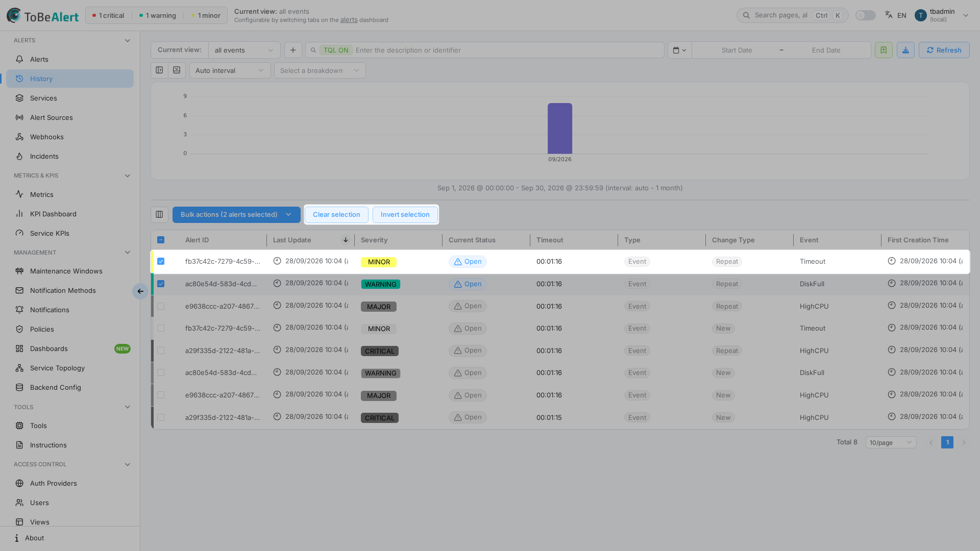Open Tools chip icon
The width and height of the screenshot is (980, 551).
click(19, 425)
